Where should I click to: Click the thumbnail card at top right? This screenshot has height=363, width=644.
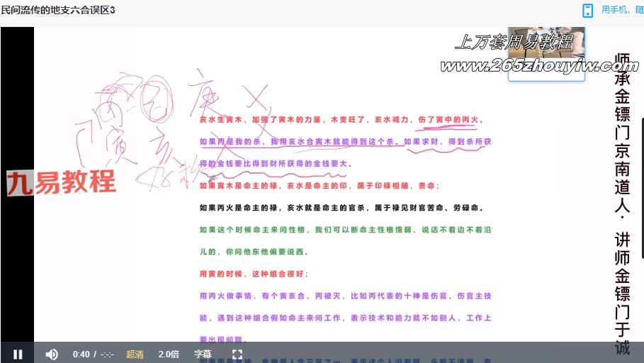546,54
